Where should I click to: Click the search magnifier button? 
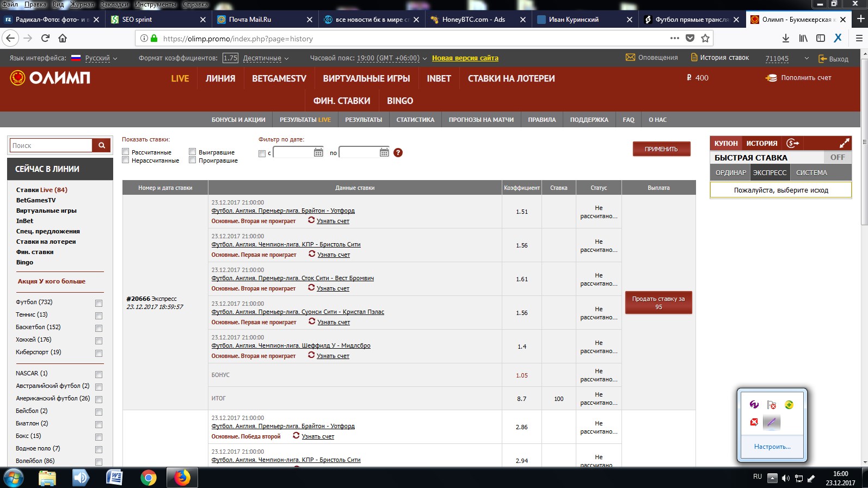tap(102, 145)
